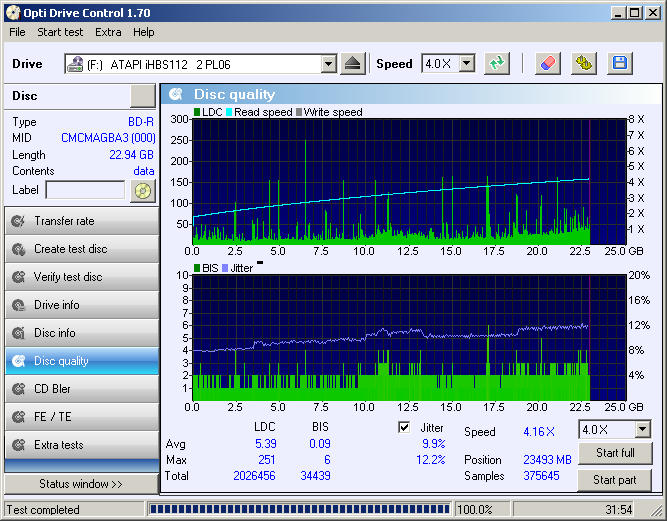Open the Transfer rate panel
This screenshot has height=521, width=667.
coord(82,221)
